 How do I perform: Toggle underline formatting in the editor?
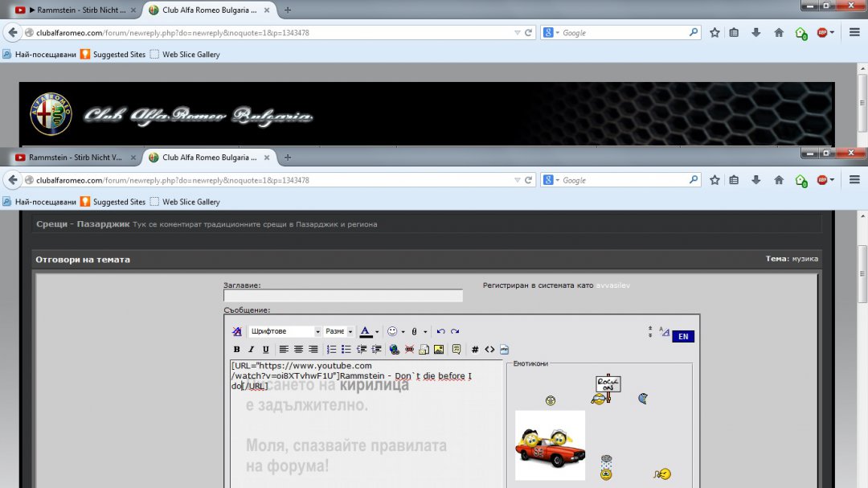click(266, 350)
